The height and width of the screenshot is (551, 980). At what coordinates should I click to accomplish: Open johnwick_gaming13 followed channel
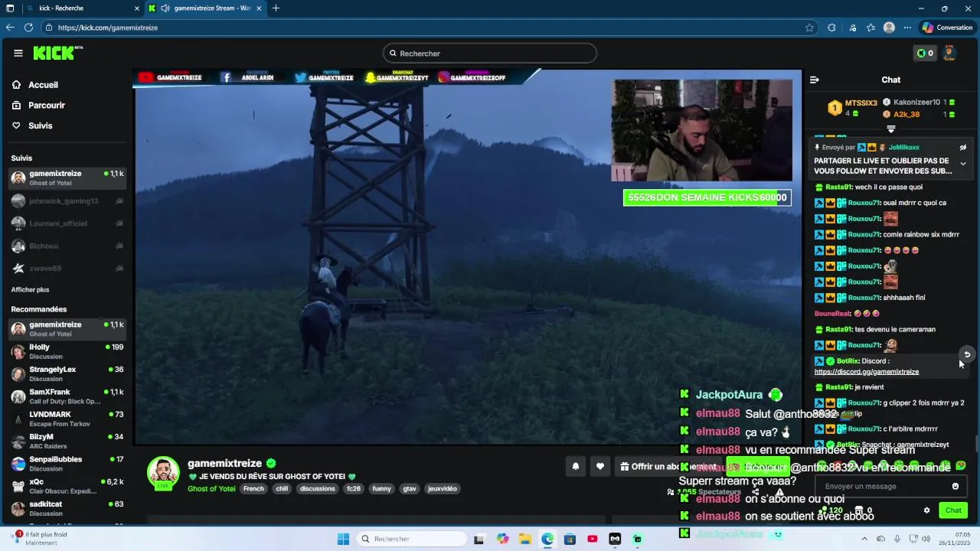pos(67,201)
